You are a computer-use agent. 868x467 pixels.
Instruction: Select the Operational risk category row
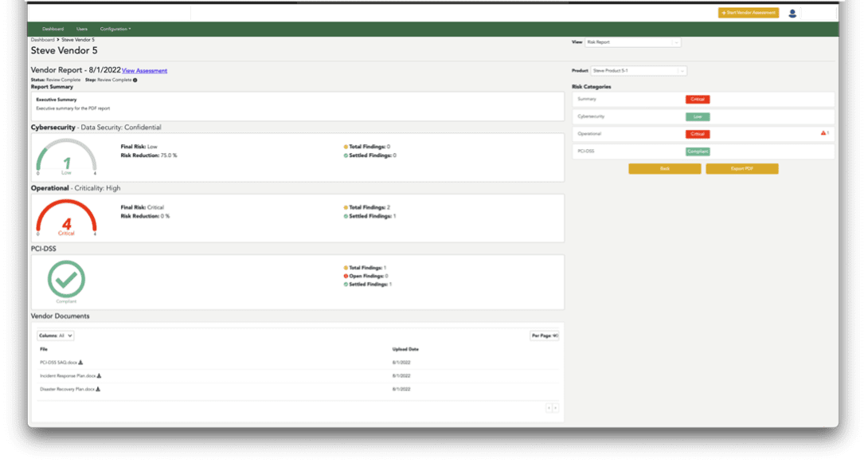coord(703,134)
